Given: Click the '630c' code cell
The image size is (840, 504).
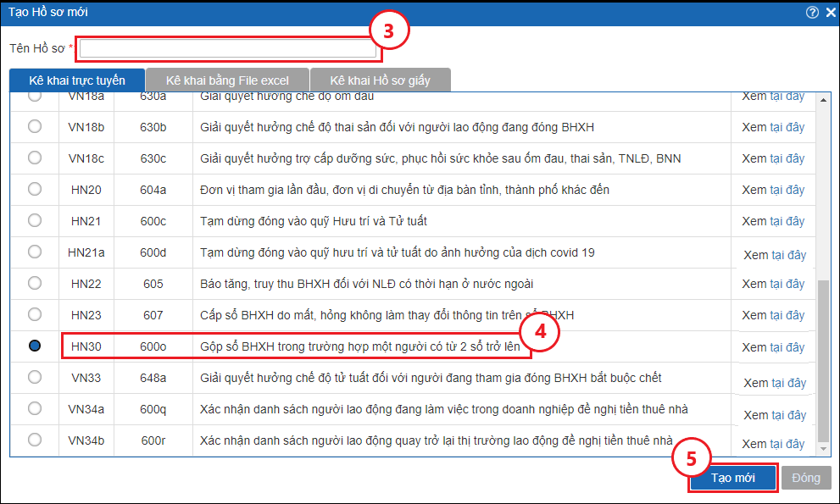Looking at the screenshot, I should pos(153,158).
